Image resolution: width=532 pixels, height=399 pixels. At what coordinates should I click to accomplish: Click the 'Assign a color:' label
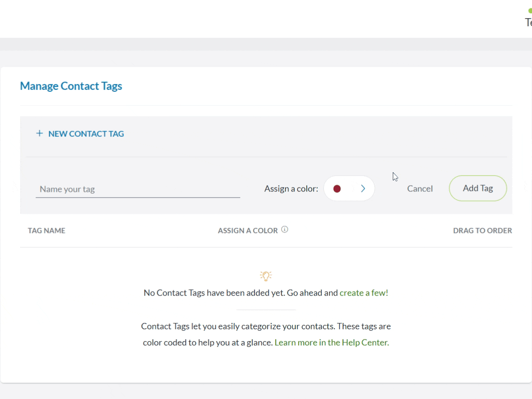(x=291, y=188)
